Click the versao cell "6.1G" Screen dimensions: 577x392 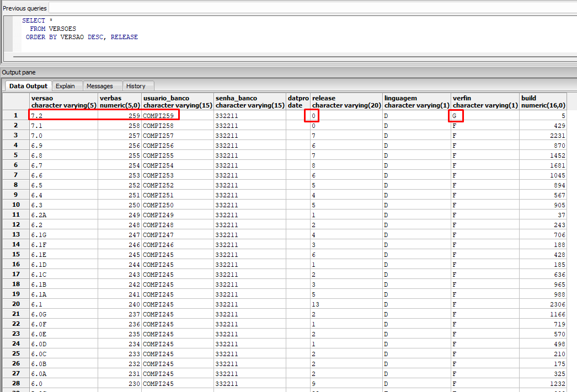click(63, 235)
